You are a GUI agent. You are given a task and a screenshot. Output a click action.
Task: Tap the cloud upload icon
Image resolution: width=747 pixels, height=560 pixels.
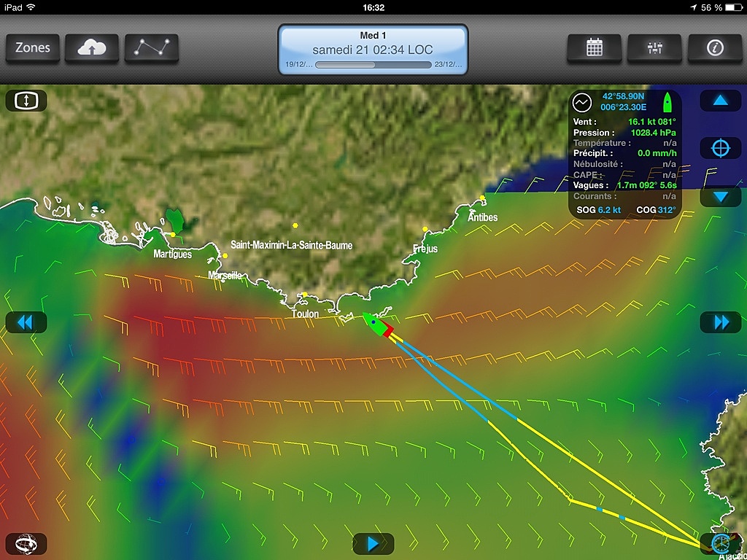(91, 48)
